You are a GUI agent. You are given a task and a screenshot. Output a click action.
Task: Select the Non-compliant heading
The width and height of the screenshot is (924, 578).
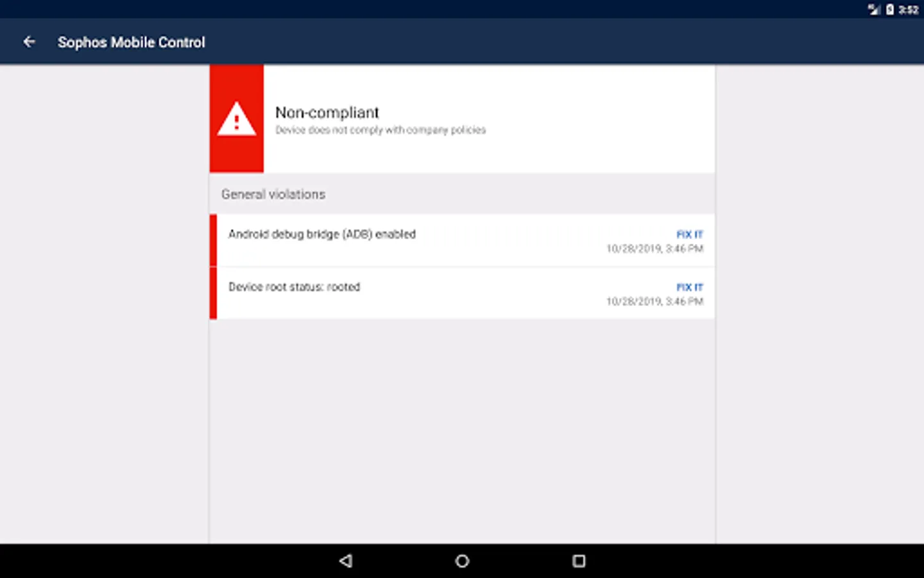pos(327,112)
